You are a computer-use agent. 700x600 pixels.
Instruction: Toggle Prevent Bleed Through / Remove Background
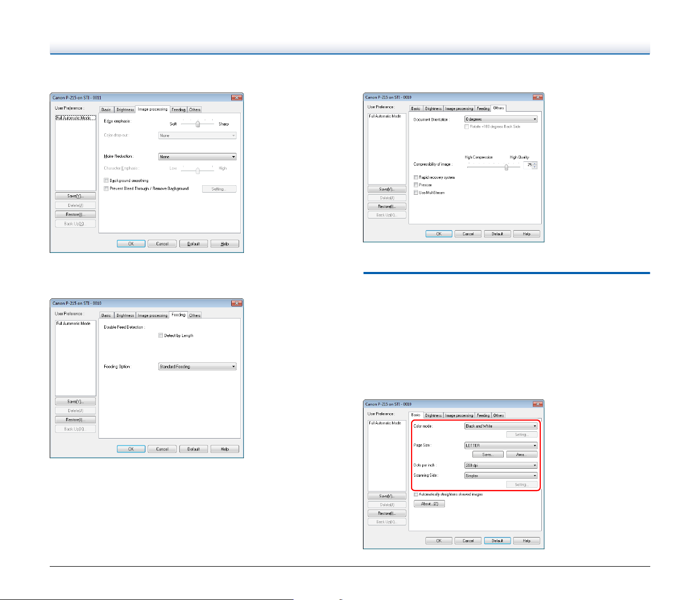tap(106, 188)
